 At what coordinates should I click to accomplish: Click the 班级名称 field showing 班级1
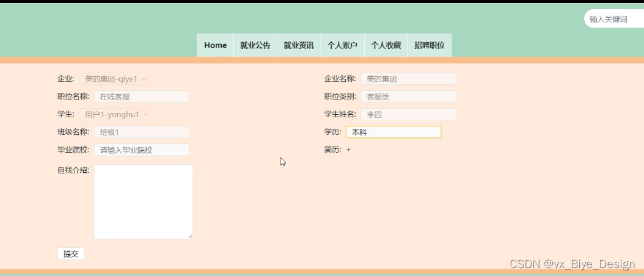141,132
